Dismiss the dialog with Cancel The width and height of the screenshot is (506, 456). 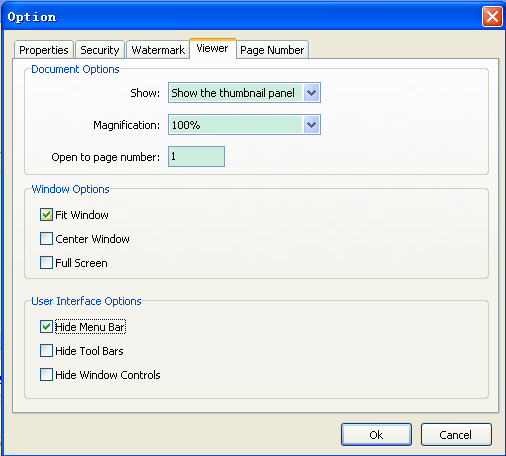coord(456,435)
